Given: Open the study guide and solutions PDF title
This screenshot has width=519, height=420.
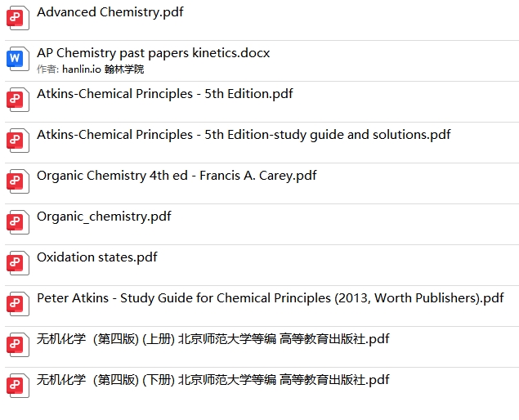Looking at the screenshot, I should (x=244, y=135).
